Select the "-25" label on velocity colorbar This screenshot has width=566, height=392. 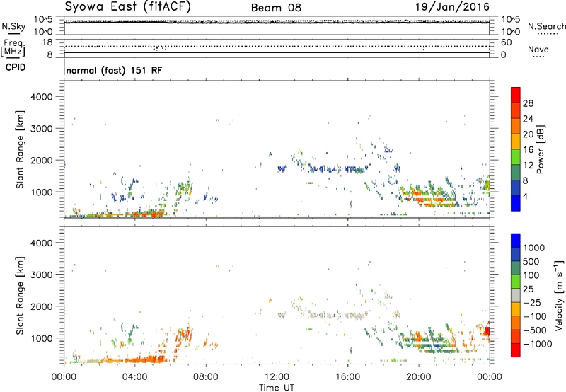point(532,302)
